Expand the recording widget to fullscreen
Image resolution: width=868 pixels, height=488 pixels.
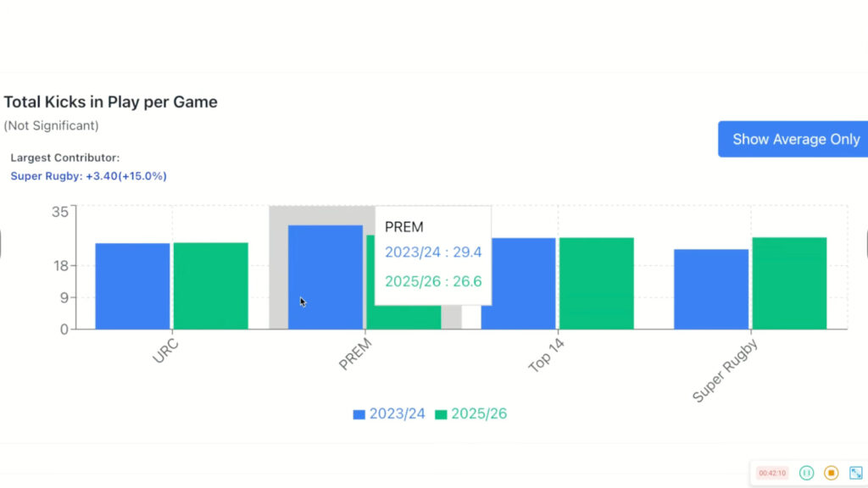pyautogui.click(x=855, y=473)
